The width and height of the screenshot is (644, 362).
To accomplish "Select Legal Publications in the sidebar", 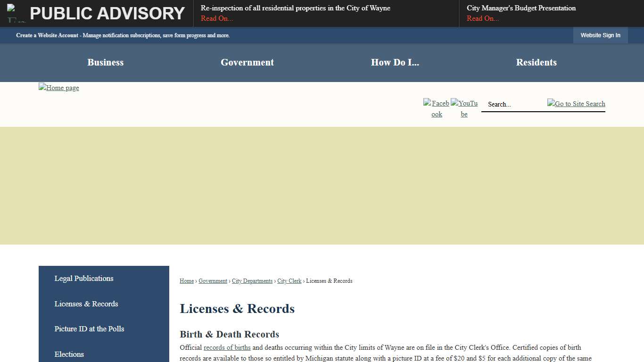I will pos(84,279).
